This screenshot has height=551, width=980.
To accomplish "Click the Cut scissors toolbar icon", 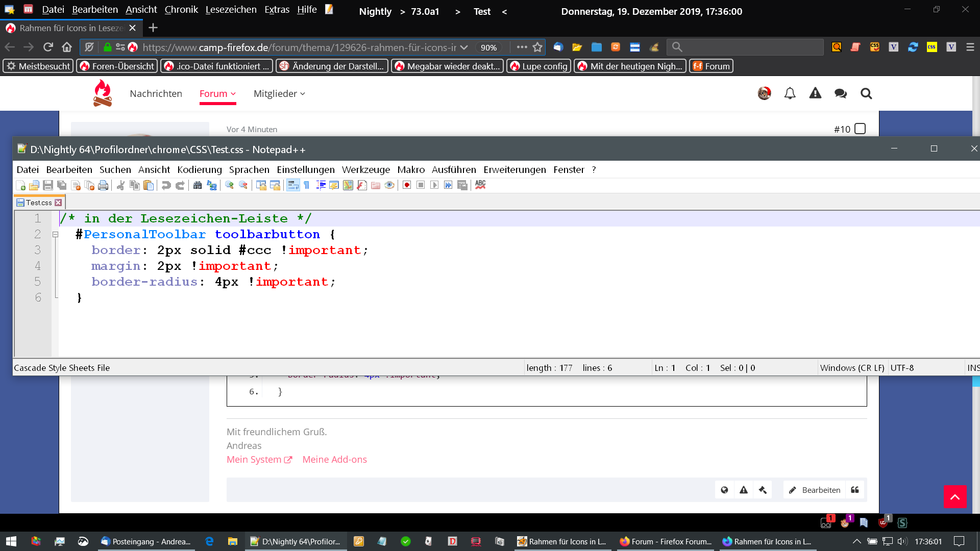I will 121,185.
